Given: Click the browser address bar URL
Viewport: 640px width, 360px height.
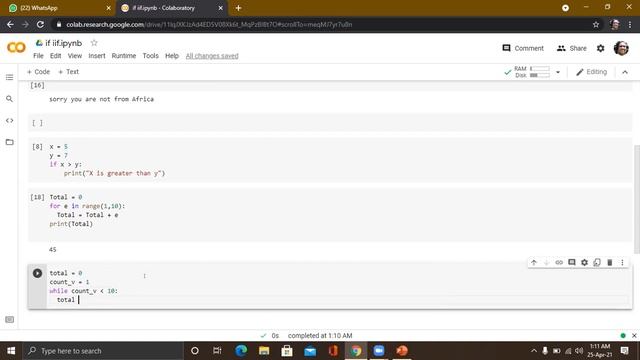Looking at the screenshot, I should click(x=209, y=24).
